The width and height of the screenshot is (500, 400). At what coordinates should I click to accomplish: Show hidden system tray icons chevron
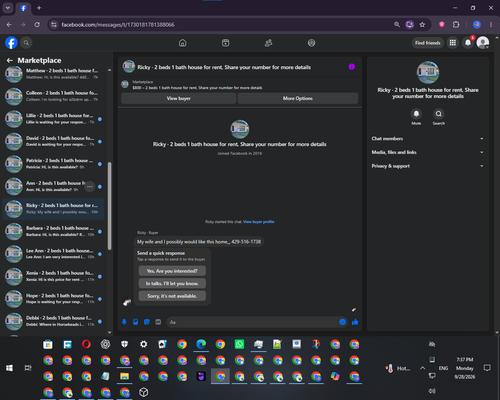(x=422, y=368)
